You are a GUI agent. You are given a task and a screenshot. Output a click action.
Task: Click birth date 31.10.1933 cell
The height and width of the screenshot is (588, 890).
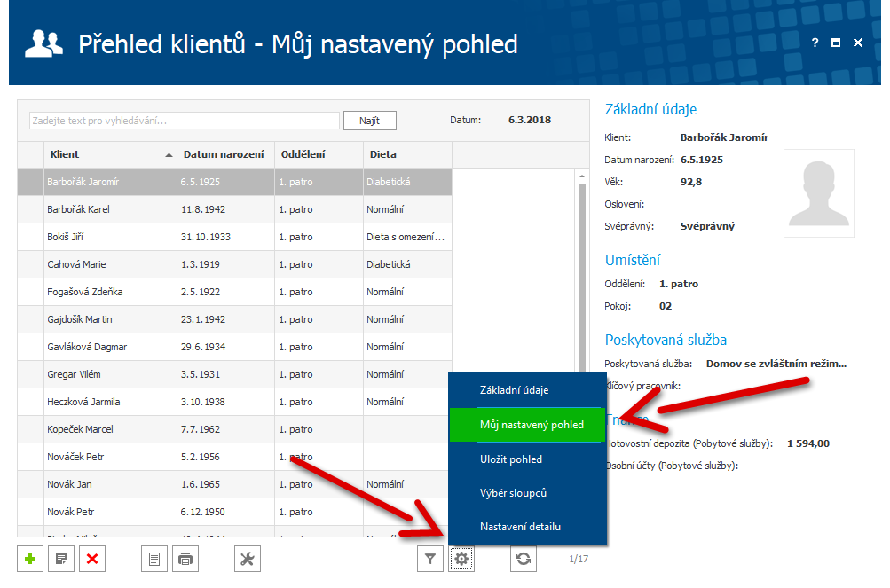(x=225, y=237)
